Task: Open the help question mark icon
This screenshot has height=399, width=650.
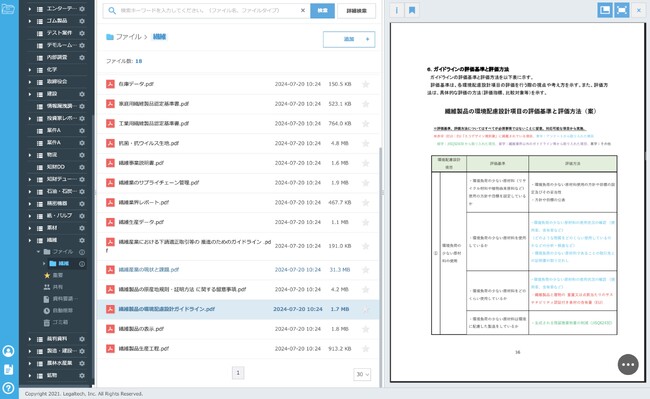Action: pos(8,388)
